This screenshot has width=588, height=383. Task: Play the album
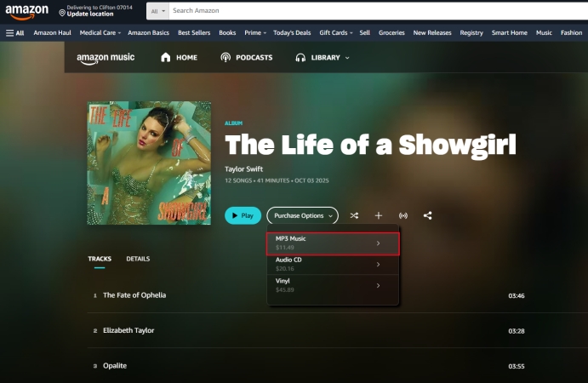[243, 215]
